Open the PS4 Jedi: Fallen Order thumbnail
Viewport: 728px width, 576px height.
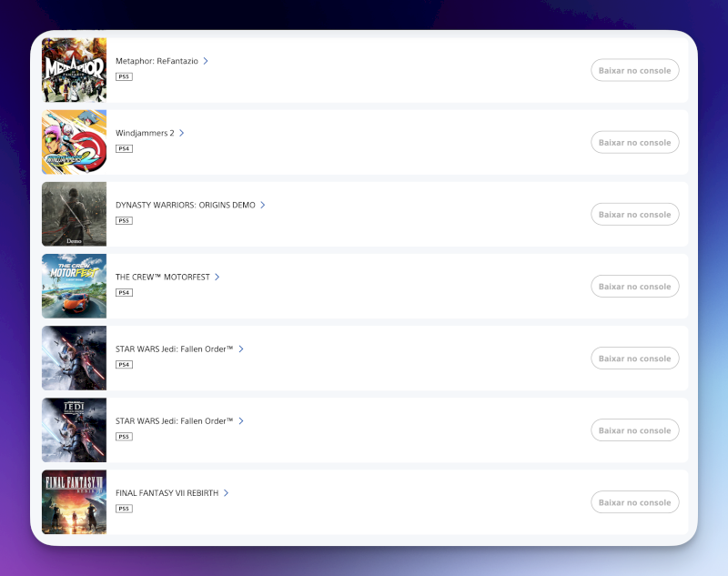click(x=75, y=358)
